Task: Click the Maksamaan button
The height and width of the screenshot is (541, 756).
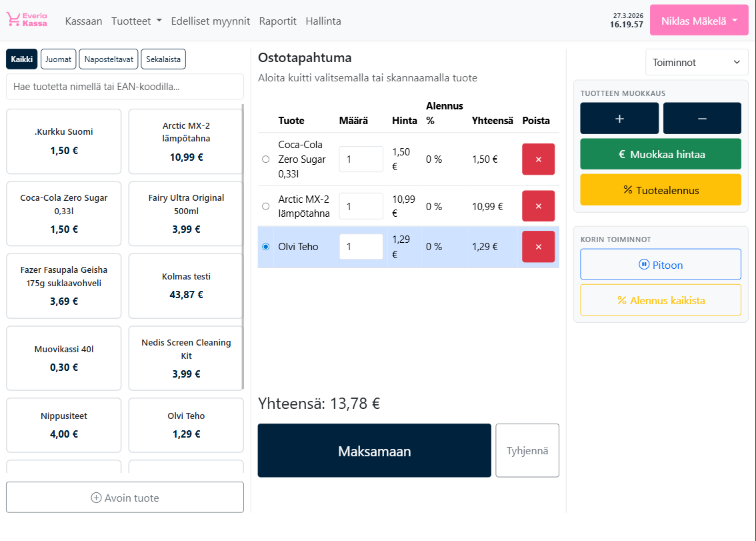Action: pyautogui.click(x=374, y=451)
